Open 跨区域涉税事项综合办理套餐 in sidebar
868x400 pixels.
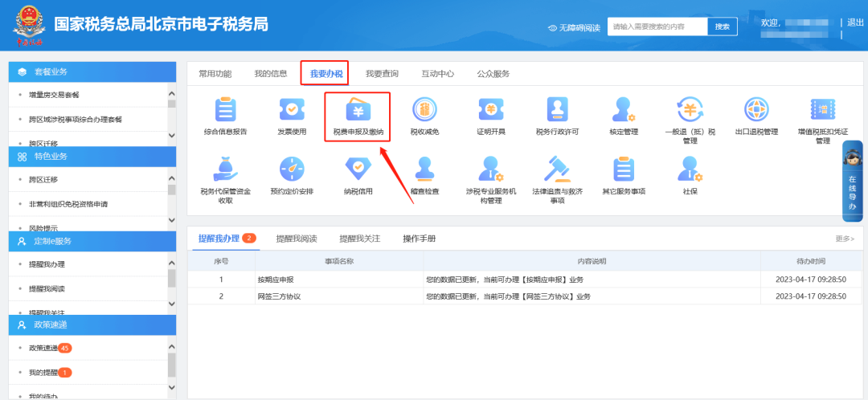tap(76, 119)
